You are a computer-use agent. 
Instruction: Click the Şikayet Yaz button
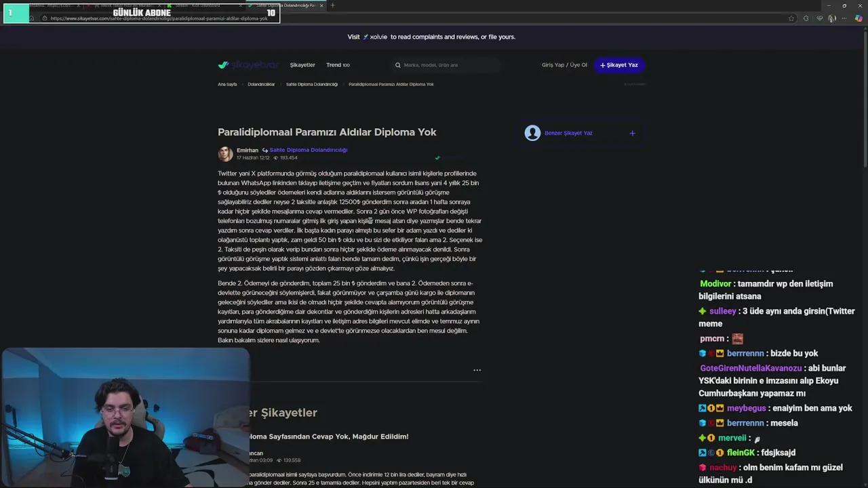tap(619, 65)
